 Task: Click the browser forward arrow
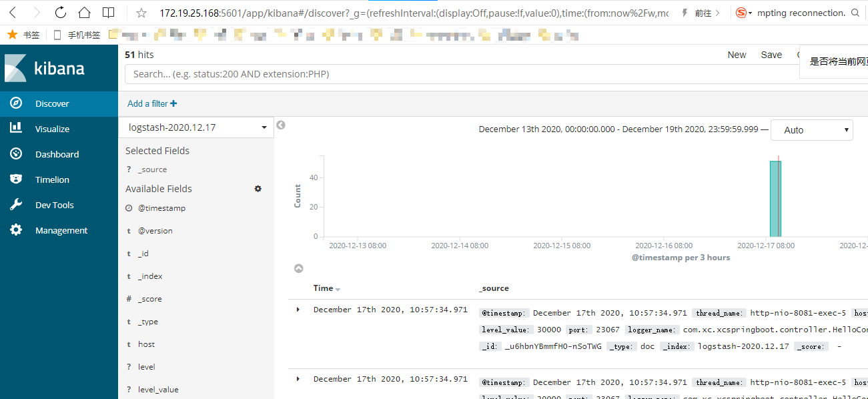(36, 13)
